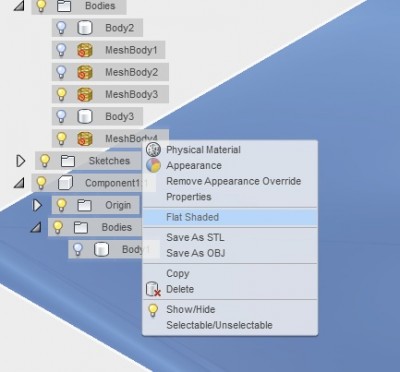The width and height of the screenshot is (400, 372).
Task: Click the Delete icon with red X
Action: tap(153, 289)
